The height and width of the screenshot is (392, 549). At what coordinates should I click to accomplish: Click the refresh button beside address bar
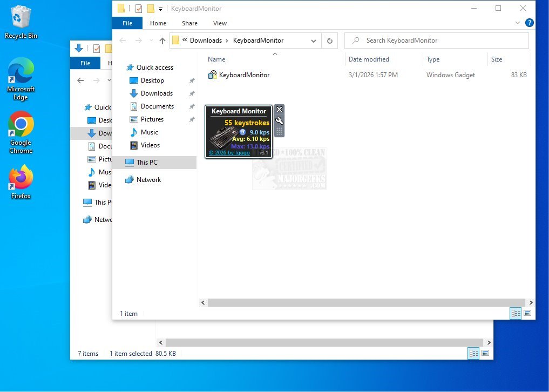point(330,40)
